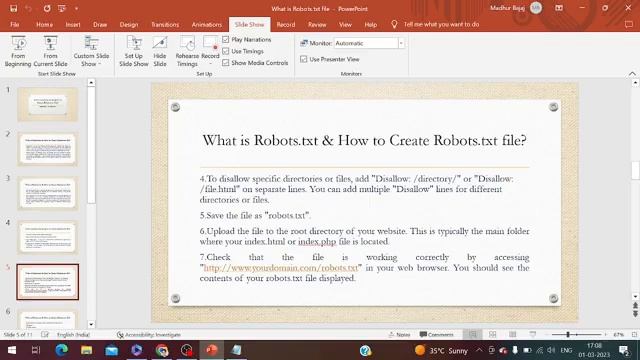Open Customize Quick Access Toolbar arrow

[76, 8]
